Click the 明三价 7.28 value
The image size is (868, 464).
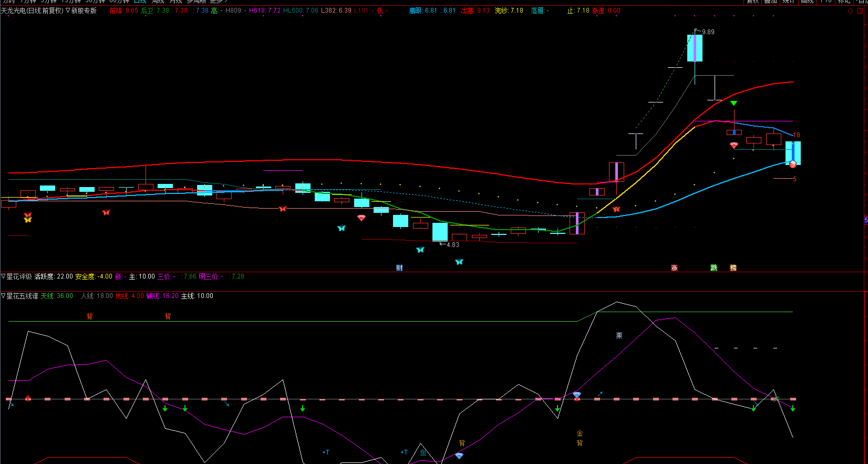coord(221,276)
